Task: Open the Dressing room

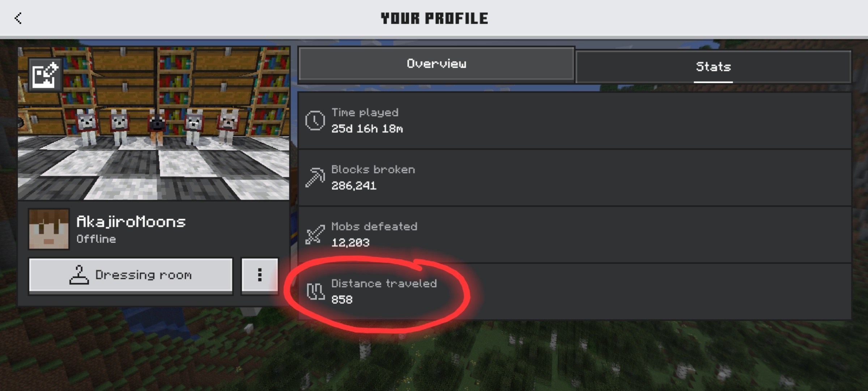Action: [131, 275]
